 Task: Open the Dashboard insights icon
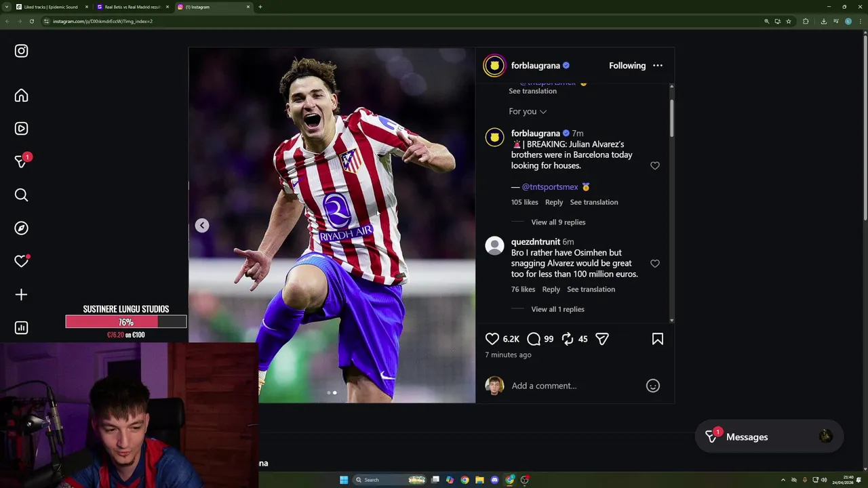coord(21,328)
